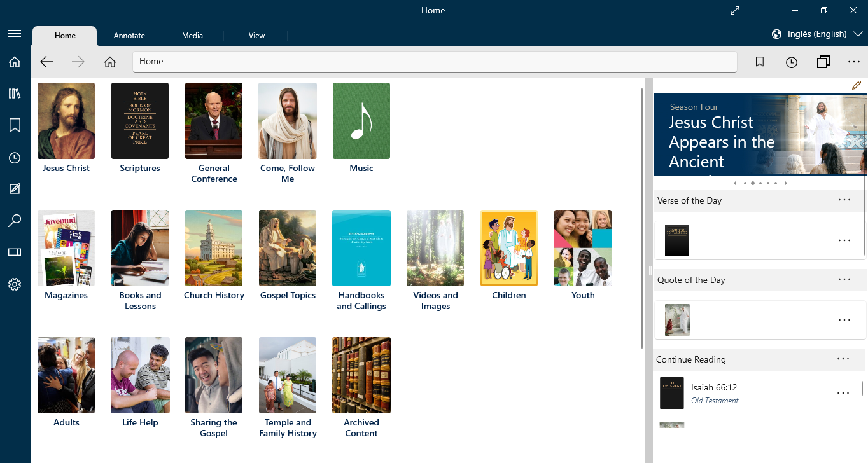Switch to the Media tab
Screen dimensions: 868x463
192,36
